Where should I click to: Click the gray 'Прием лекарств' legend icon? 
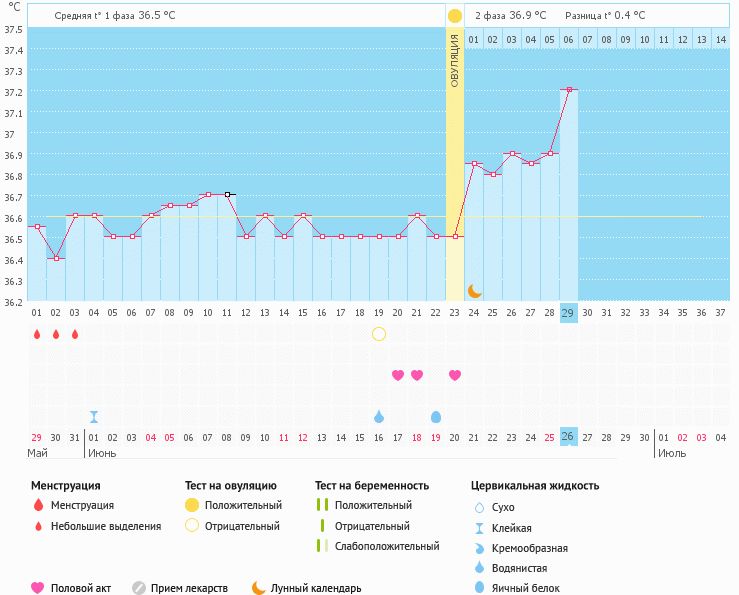[139, 588]
